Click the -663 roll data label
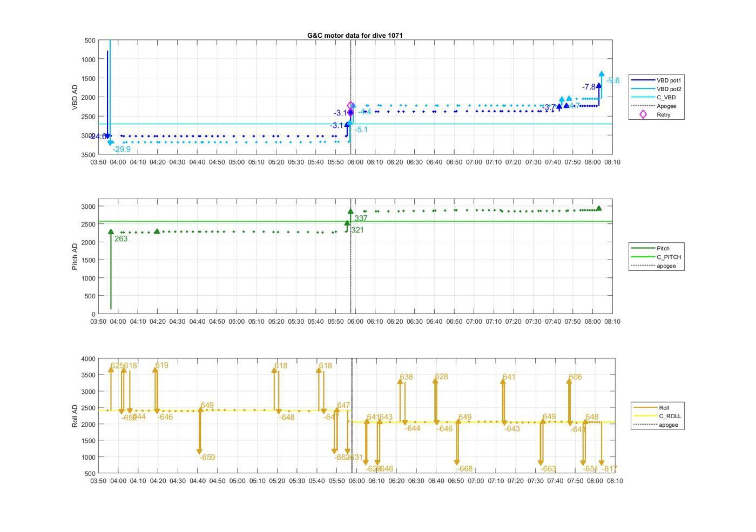756x532 pixels. (548, 469)
